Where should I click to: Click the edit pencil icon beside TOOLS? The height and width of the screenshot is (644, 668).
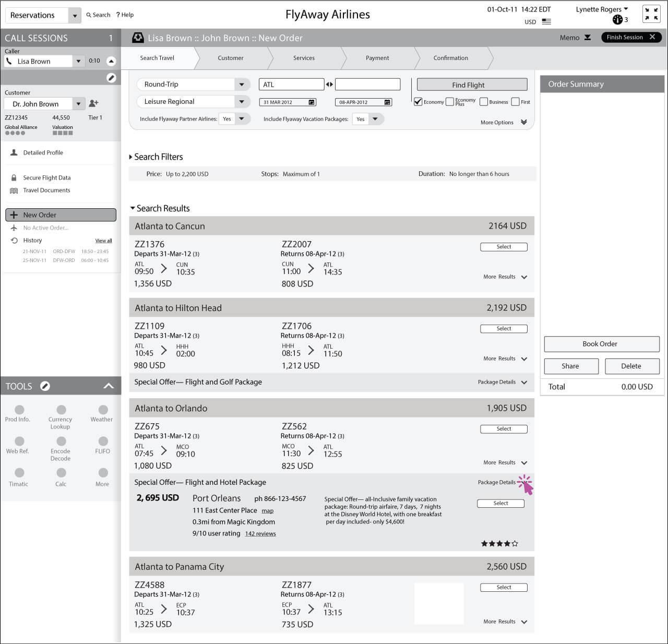click(x=45, y=386)
